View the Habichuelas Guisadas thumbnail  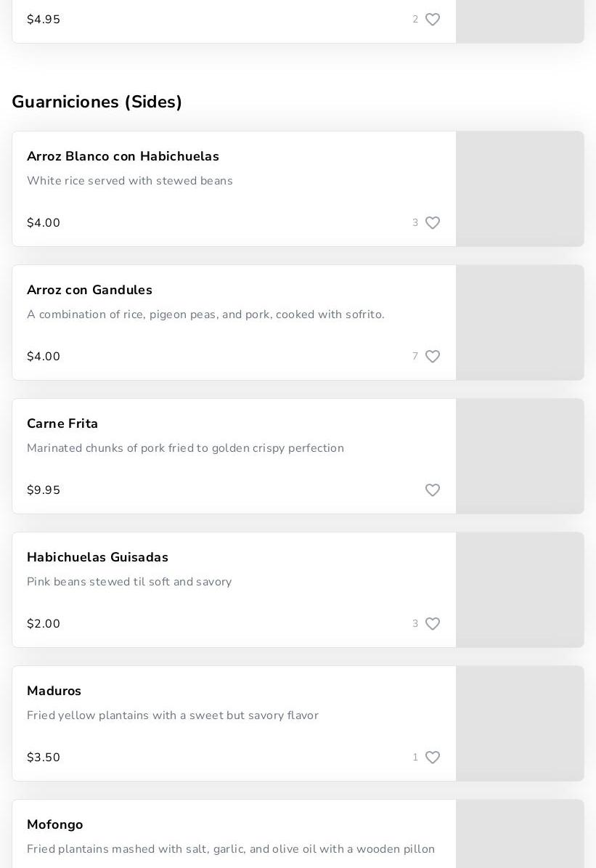point(520,590)
